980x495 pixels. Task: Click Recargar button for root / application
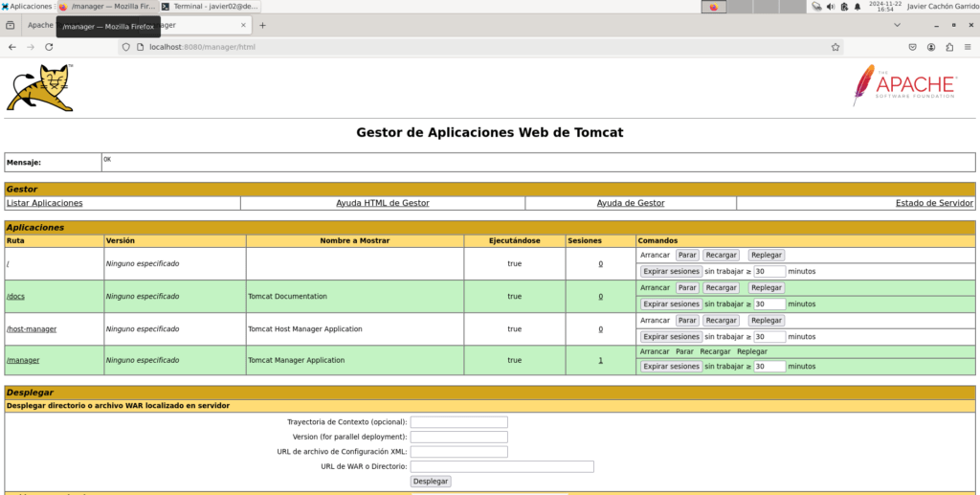pos(721,255)
